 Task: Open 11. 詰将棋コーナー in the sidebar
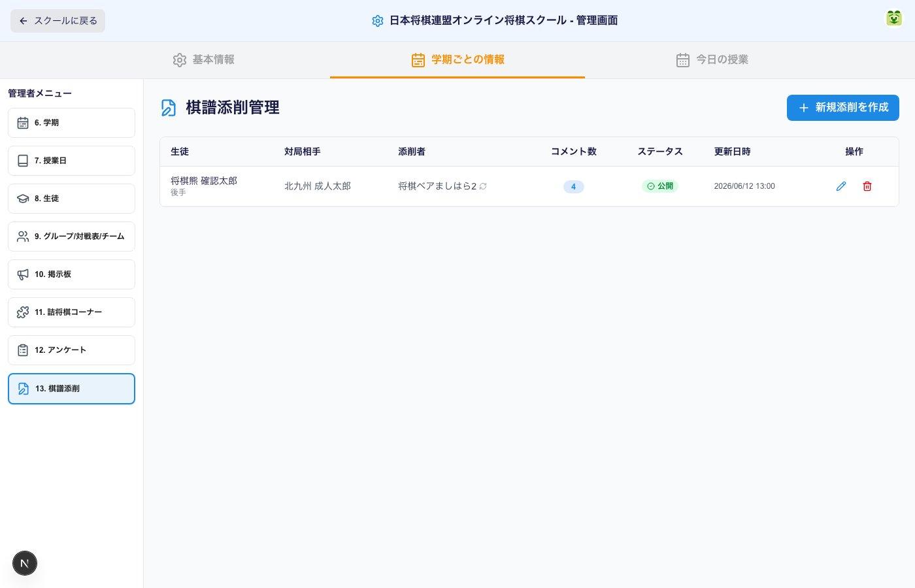tap(71, 312)
